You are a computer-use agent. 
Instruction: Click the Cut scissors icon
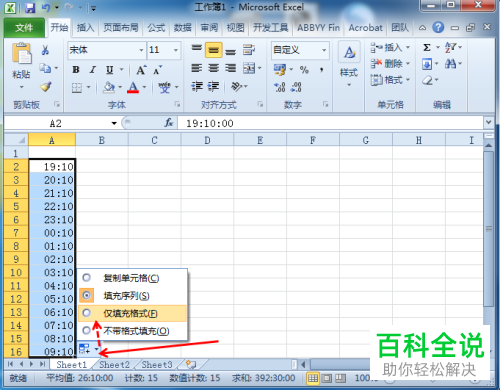coord(45,50)
